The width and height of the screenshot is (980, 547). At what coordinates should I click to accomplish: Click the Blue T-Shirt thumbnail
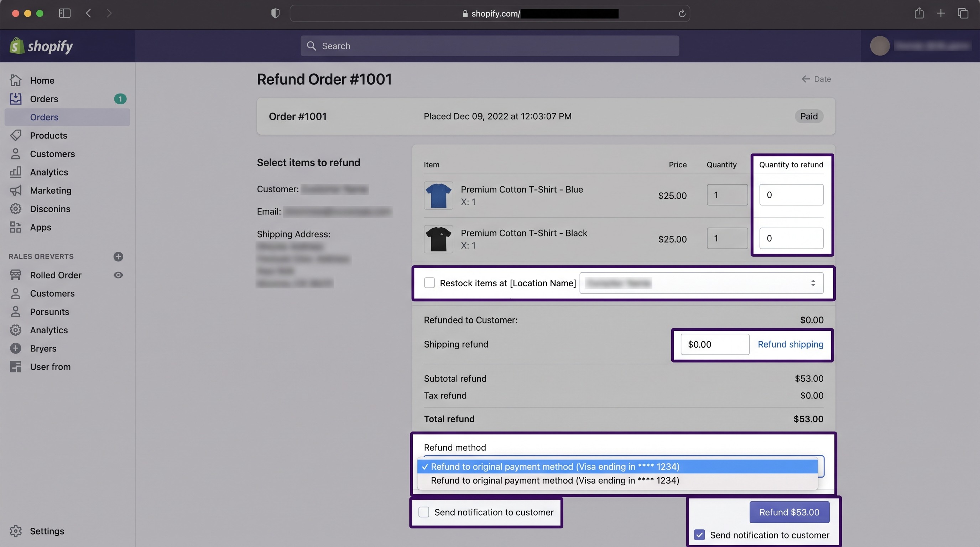point(438,196)
